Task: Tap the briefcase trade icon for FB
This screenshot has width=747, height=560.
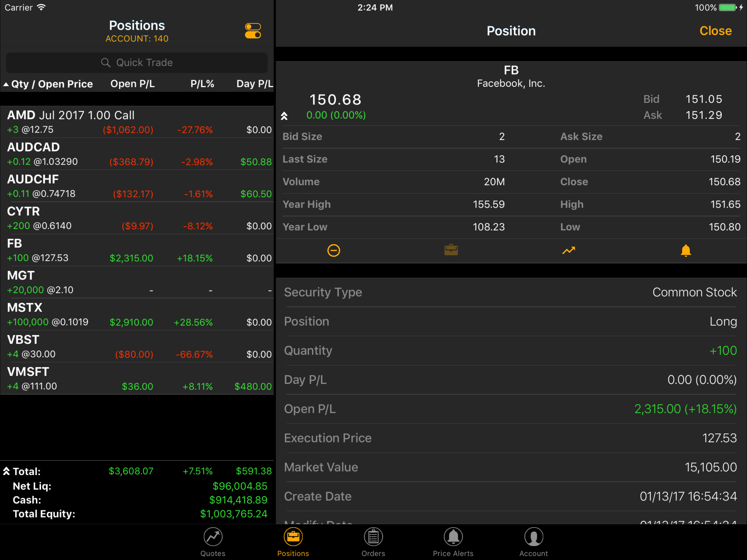Action: point(451,250)
